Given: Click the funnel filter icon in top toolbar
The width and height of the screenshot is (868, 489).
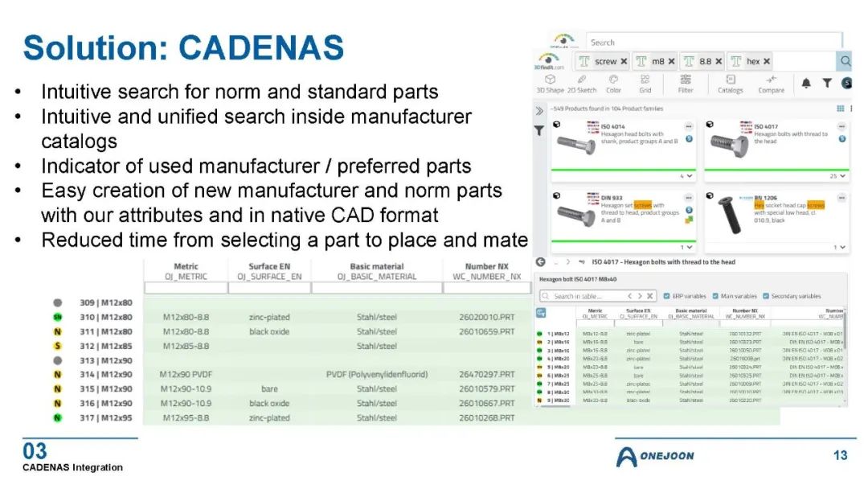Looking at the screenshot, I should coord(827,83).
